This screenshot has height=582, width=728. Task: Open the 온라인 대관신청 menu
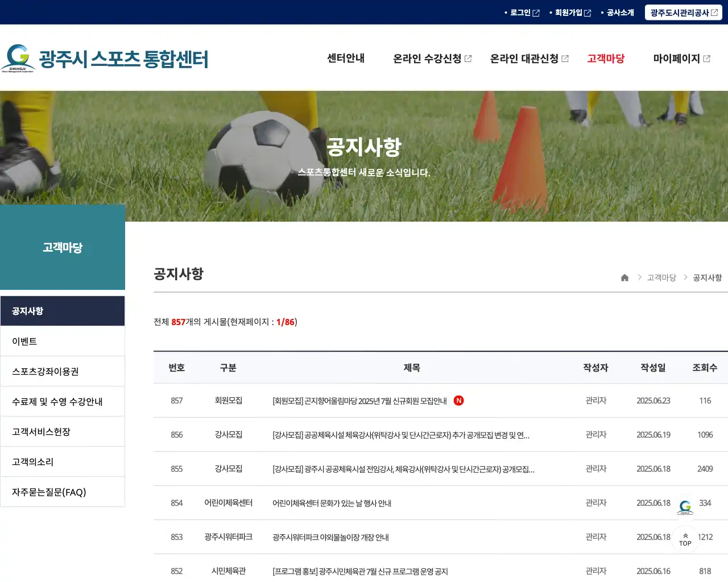click(529, 59)
